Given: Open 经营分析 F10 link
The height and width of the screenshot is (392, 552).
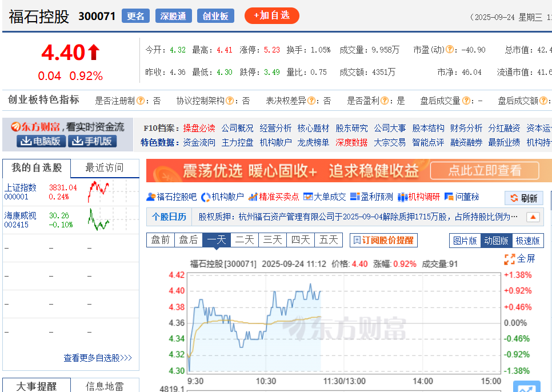Looking at the screenshot, I should [275, 128].
